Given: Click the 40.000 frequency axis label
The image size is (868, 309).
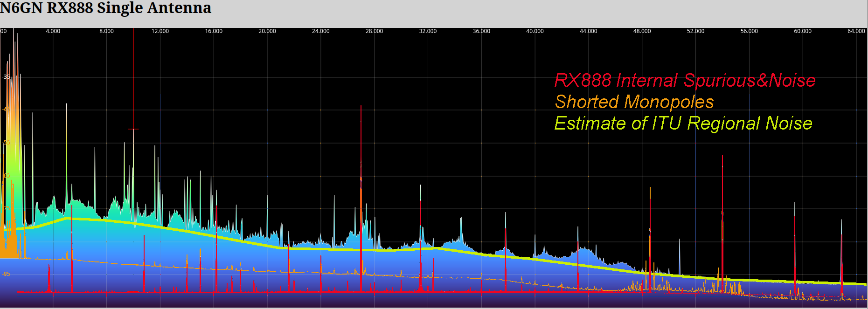Looking at the screenshot, I should [535, 31].
